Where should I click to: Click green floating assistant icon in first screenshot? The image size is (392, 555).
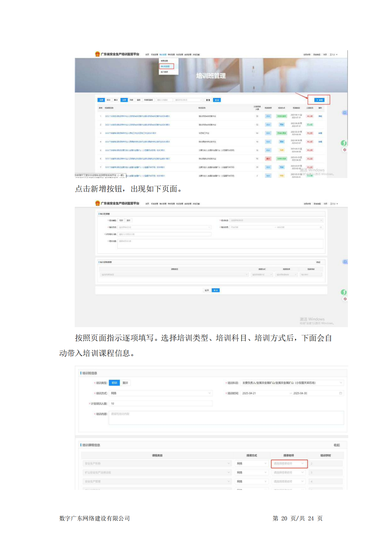coord(344,143)
